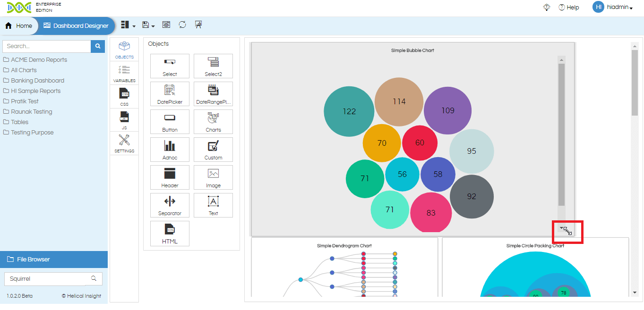Click the Simple Bubble Chart title
The height and width of the screenshot is (310, 644).
[412, 50]
